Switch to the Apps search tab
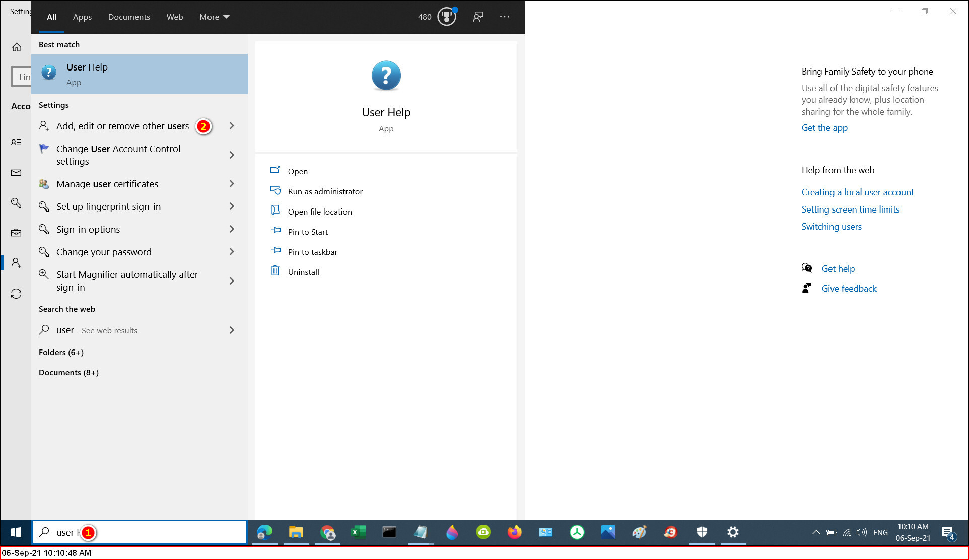 82,17
